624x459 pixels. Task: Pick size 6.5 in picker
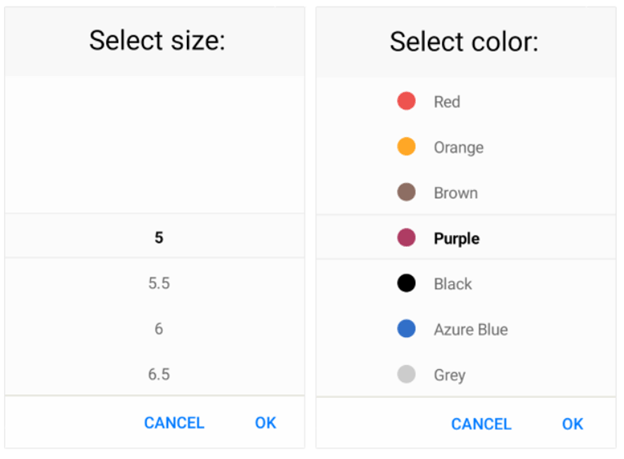[x=159, y=374]
